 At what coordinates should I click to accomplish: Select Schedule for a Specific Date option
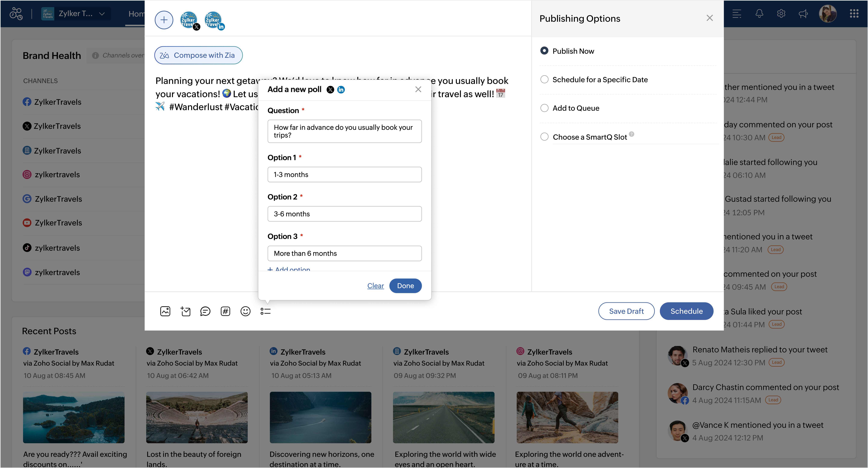click(x=544, y=80)
